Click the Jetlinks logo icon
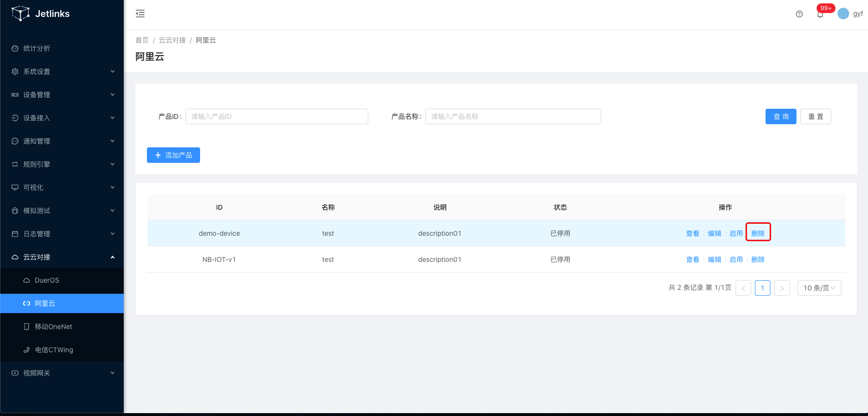Image resolution: width=868 pixels, height=416 pixels. pos(21,14)
